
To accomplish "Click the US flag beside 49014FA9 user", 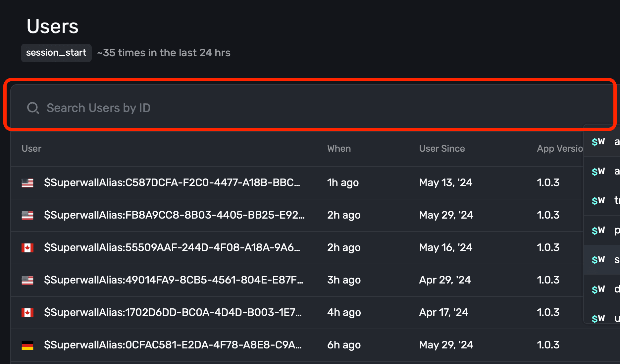I will coord(27,280).
